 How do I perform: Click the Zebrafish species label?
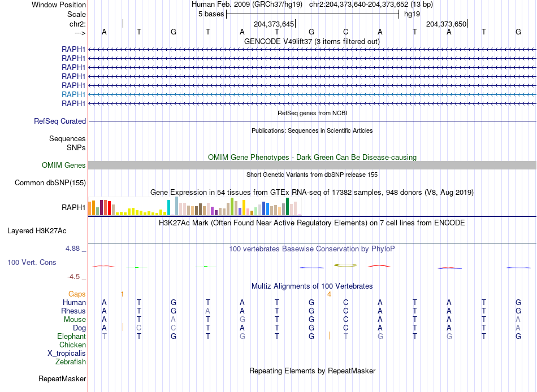point(71,362)
